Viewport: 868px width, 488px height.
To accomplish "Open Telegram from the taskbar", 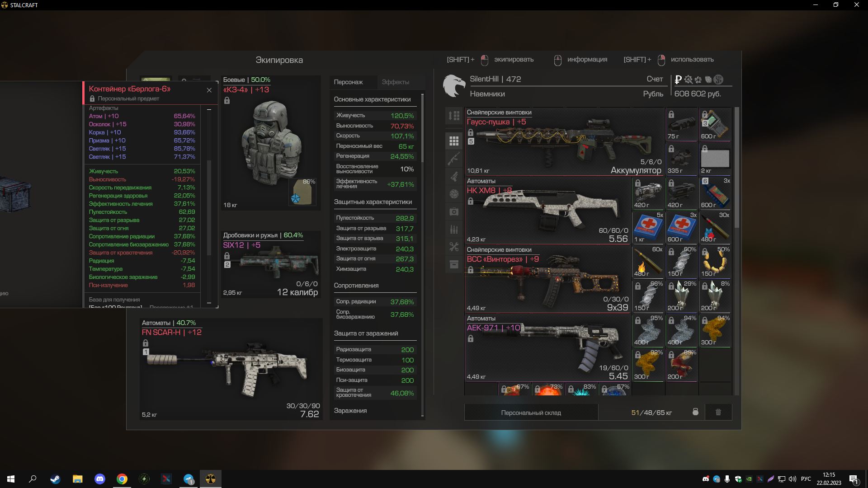I will (x=189, y=479).
